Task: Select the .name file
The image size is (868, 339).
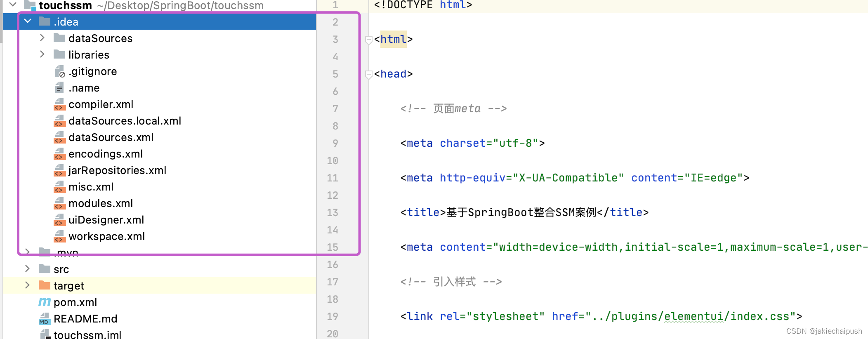Action: (84, 88)
